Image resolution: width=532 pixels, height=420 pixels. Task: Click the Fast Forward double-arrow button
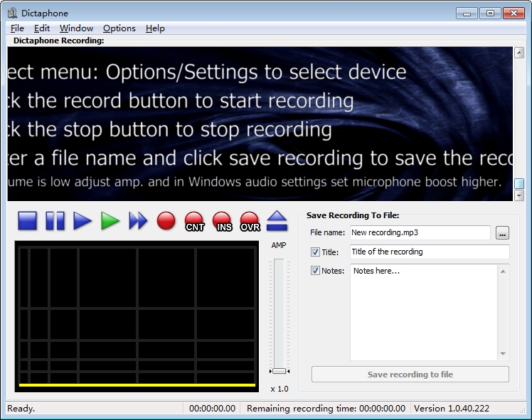(138, 221)
